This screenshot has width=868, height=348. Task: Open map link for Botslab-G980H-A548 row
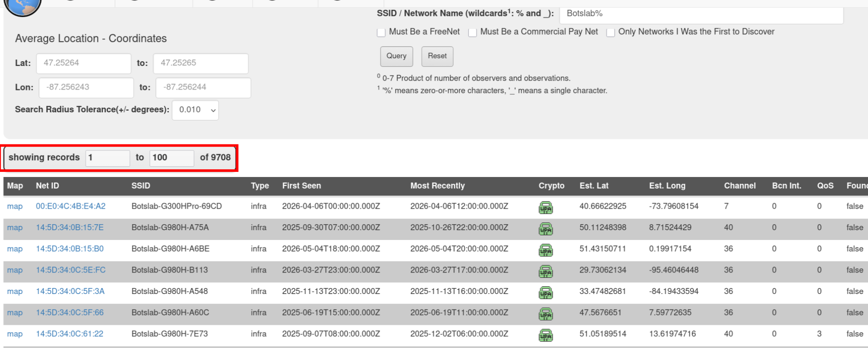pyautogui.click(x=15, y=291)
